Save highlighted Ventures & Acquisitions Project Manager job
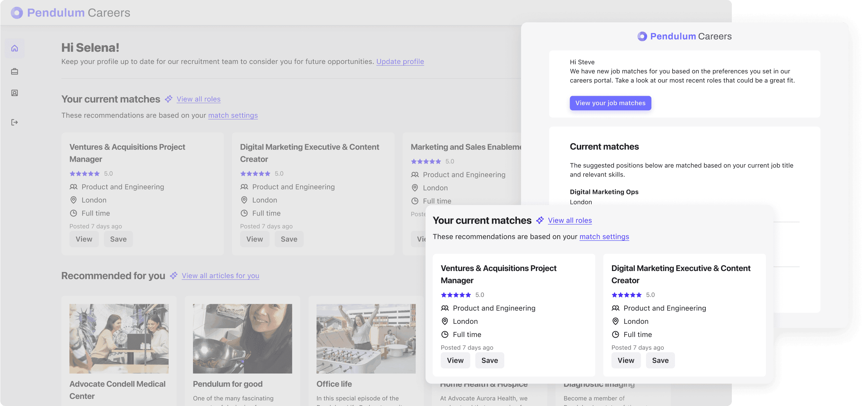The image size is (868, 406). click(x=490, y=360)
